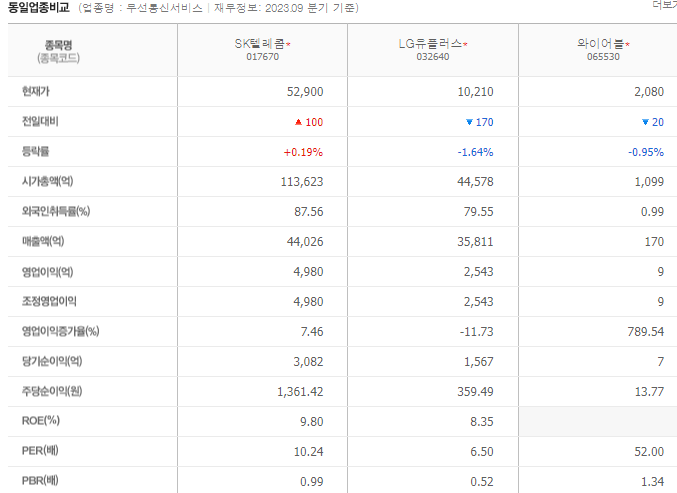Click PER value 52.00

click(649, 452)
